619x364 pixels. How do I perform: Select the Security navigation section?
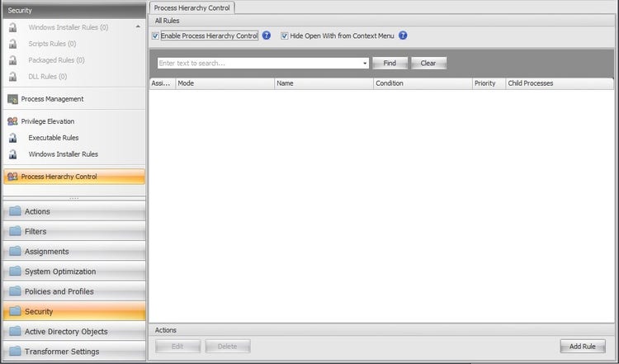tap(74, 311)
